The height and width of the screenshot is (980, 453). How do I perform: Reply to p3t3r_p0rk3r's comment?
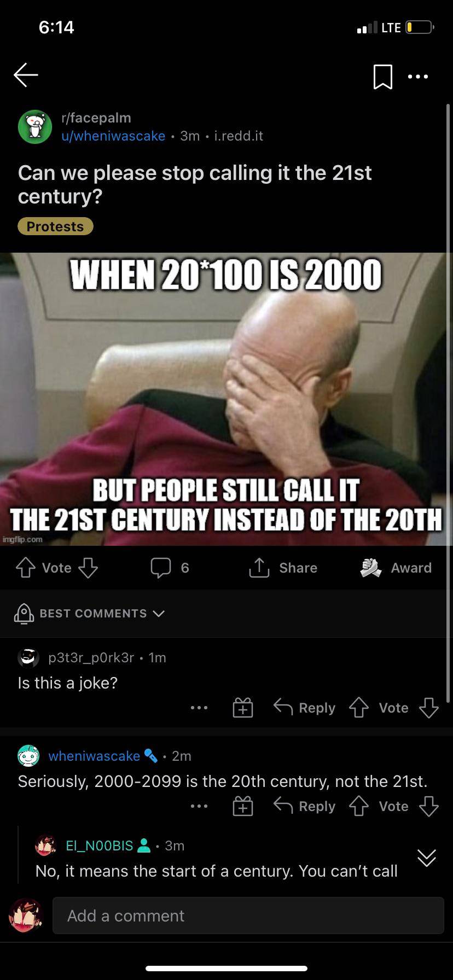pos(305,708)
